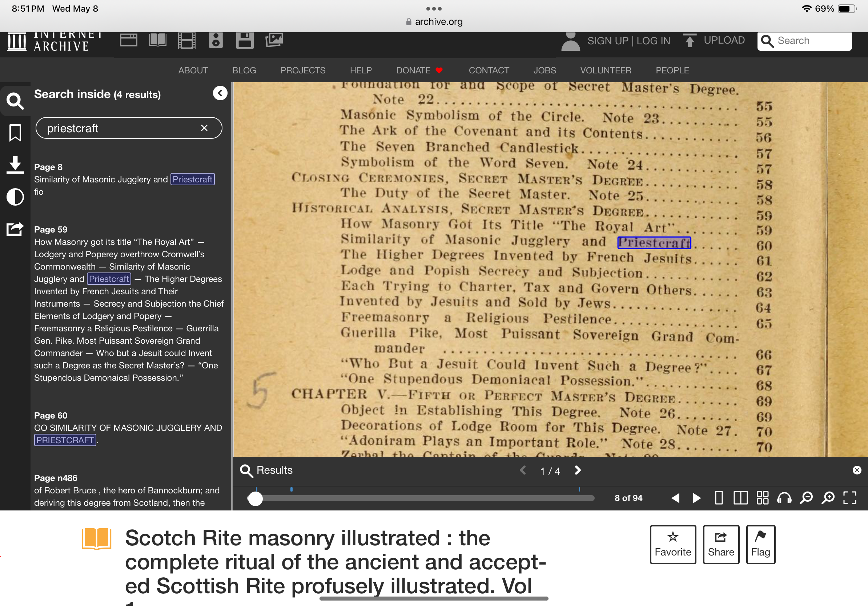Image resolution: width=868 pixels, height=606 pixels.
Task: Click the Favorite button
Action: point(673,544)
